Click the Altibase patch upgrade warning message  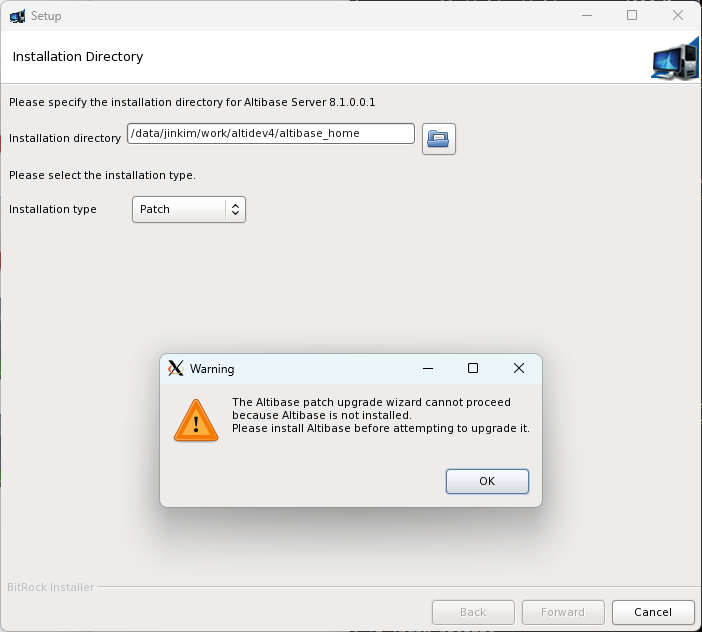(380, 415)
